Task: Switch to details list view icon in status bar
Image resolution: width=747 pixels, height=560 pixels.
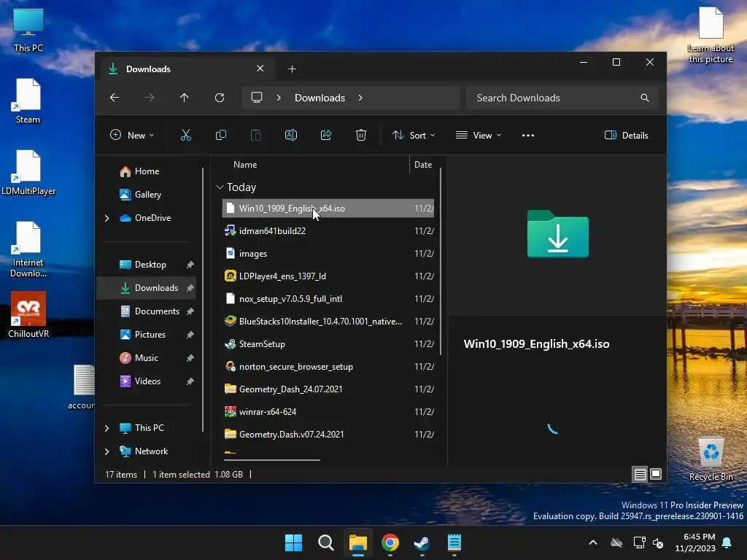Action: 640,474
